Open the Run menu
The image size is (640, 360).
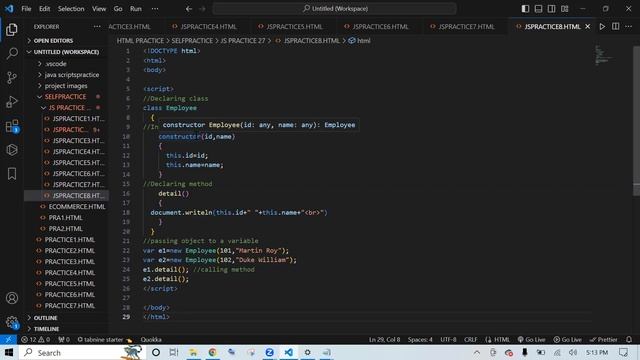pyautogui.click(x=136, y=9)
